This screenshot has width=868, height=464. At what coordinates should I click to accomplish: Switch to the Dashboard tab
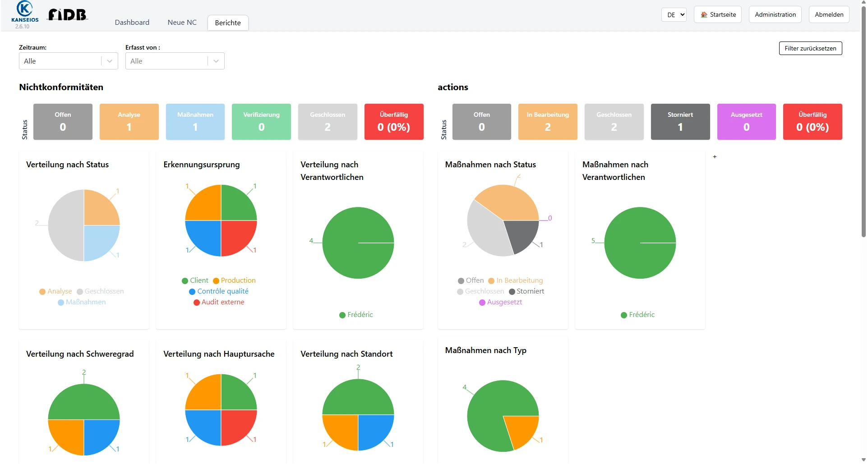132,23
